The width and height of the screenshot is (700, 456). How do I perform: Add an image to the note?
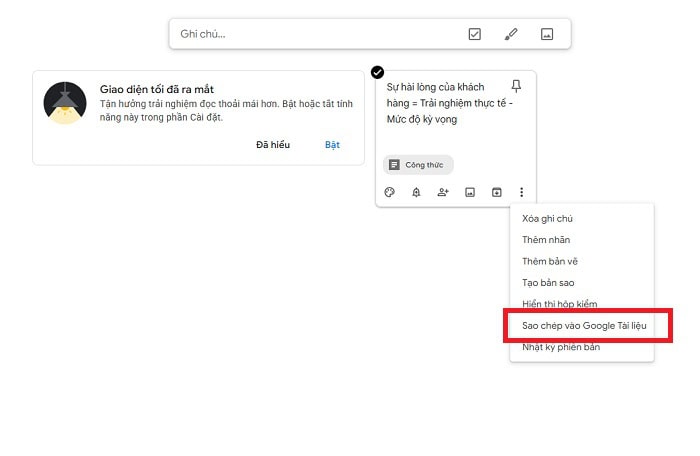tap(469, 192)
